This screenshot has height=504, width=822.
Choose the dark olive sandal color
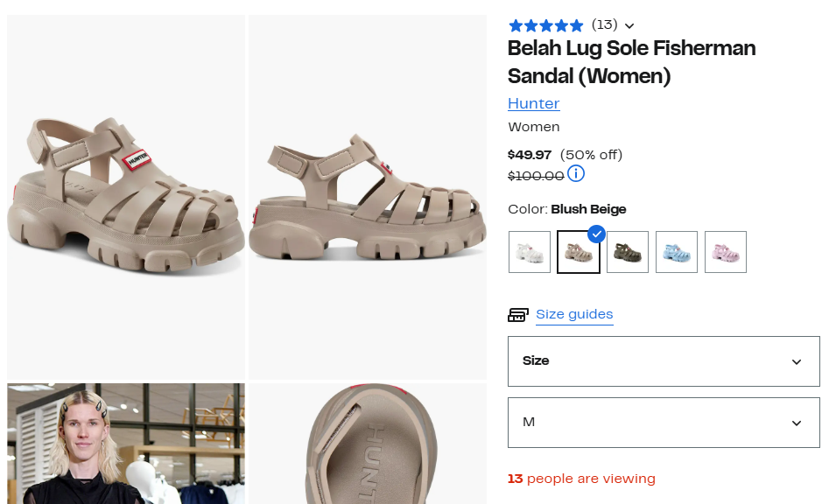click(x=628, y=252)
